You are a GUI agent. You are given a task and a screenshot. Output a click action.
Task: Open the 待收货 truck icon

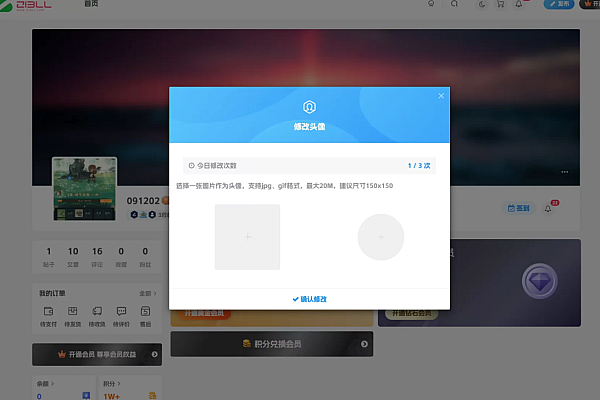coord(97,311)
